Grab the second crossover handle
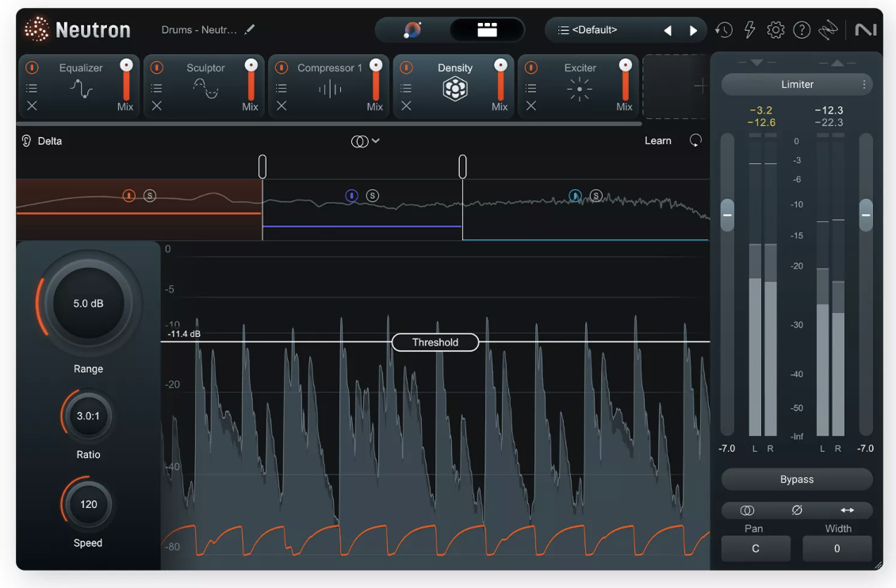The width and height of the screenshot is (896, 588). click(462, 166)
